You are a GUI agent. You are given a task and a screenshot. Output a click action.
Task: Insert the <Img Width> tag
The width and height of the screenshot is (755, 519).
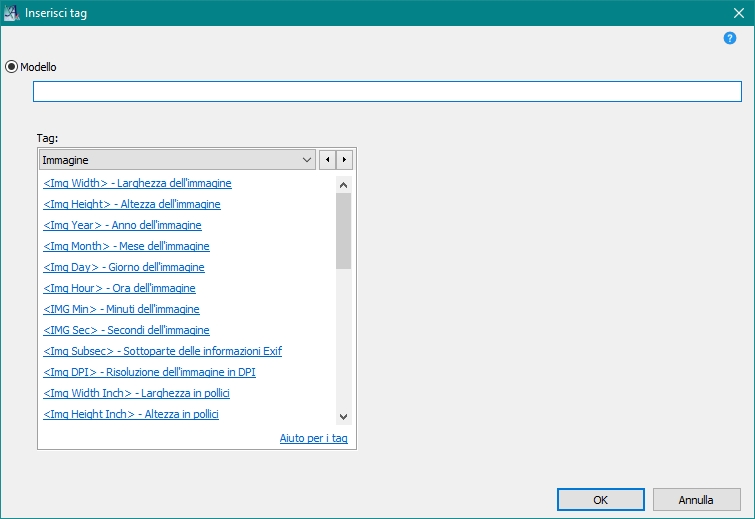[x=137, y=183]
